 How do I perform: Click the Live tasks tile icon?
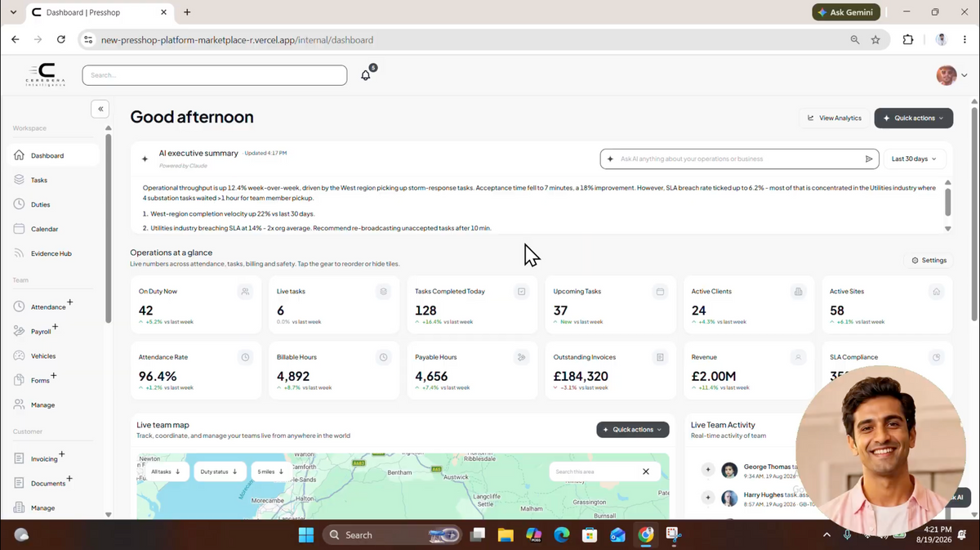coord(383,292)
